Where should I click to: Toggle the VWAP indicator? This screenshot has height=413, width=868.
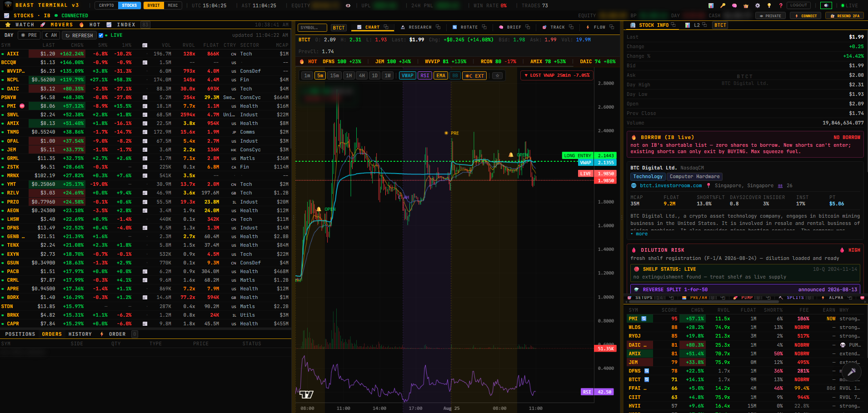(x=408, y=75)
